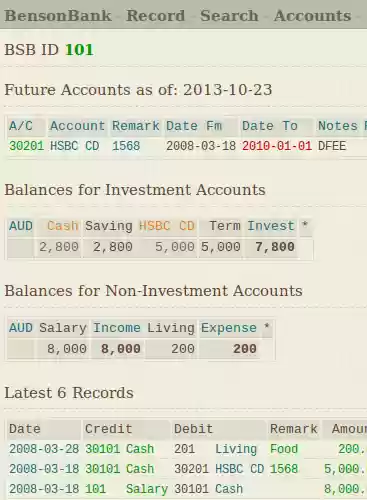Click the A/C column header in Future Accounts
Image resolution: width=367 pixels, height=500 pixels.
click(x=21, y=126)
